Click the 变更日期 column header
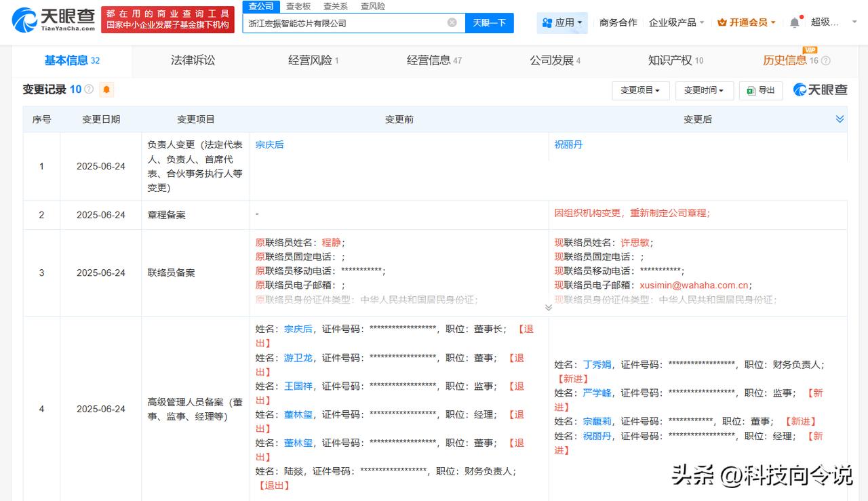This screenshot has height=501, width=868. (101, 119)
